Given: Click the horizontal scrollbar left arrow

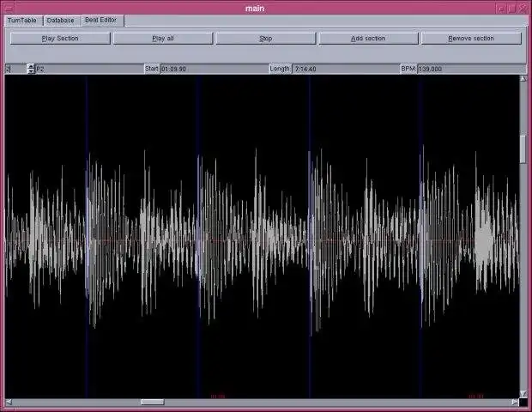Looking at the screenshot, I should click(x=9, y=403).
